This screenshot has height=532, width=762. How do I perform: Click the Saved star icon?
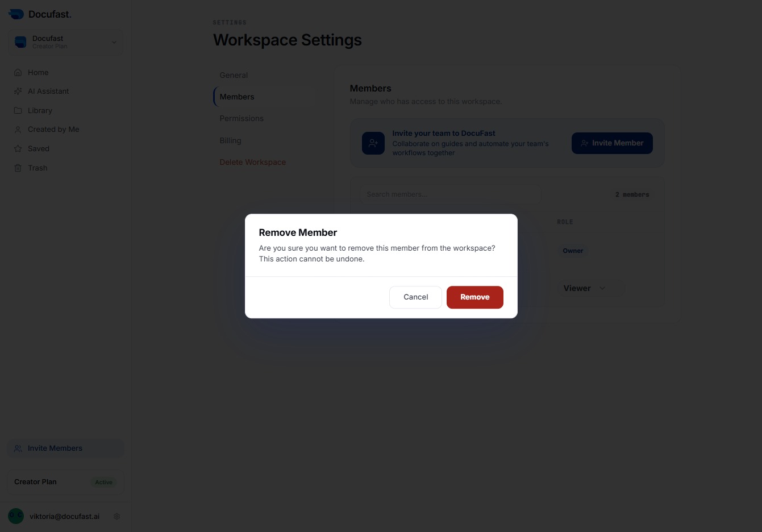[18, 149]
